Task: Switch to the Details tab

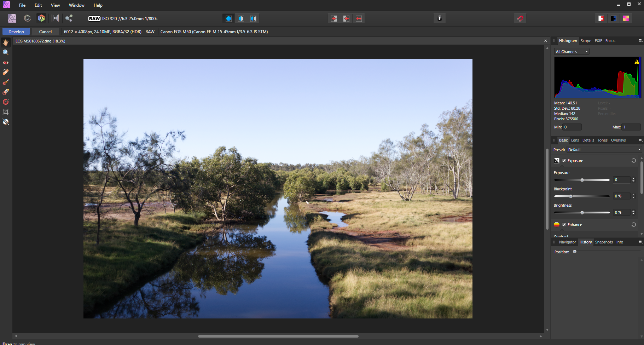Action: pos(588,140)
